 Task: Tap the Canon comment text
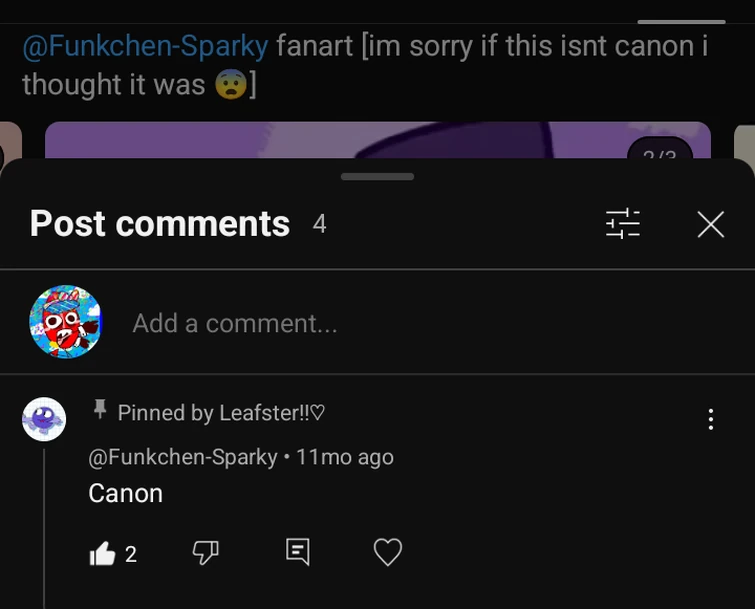coord(125,493)
